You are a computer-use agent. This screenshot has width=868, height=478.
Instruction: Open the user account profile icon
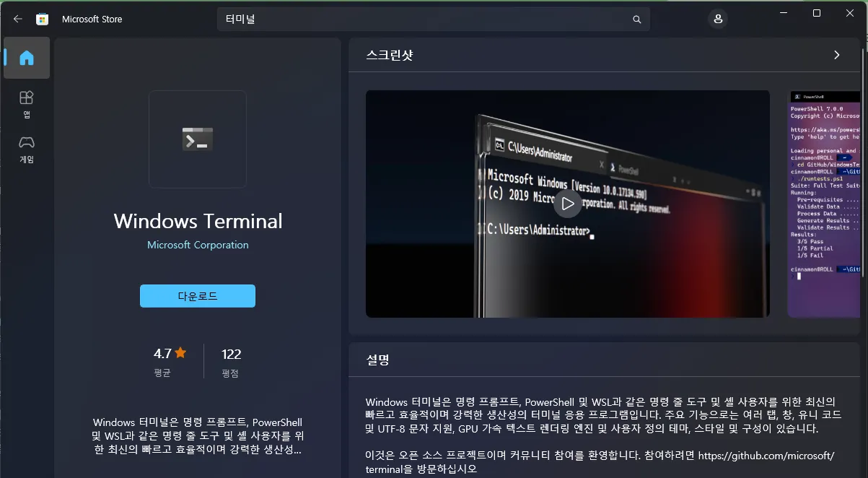click(x=718, y=19)
